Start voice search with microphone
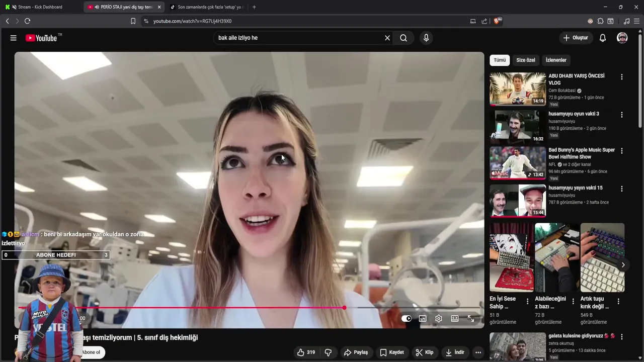 click(426, 38)
